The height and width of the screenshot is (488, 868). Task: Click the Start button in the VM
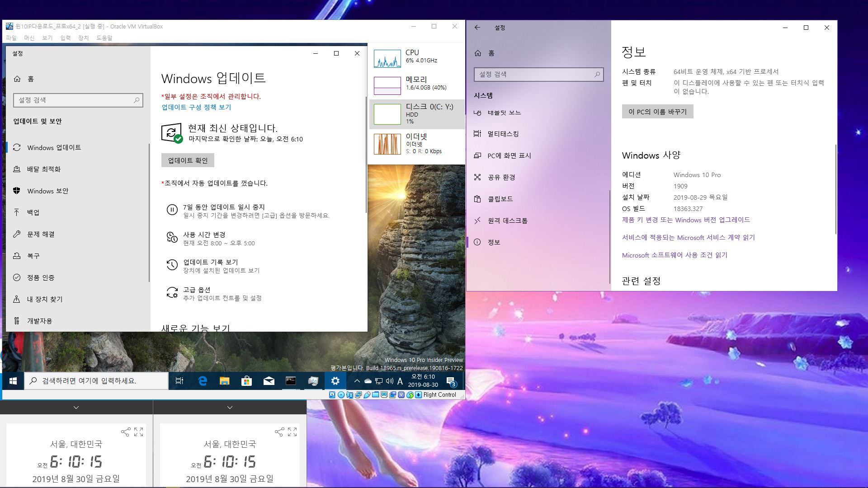13,381
